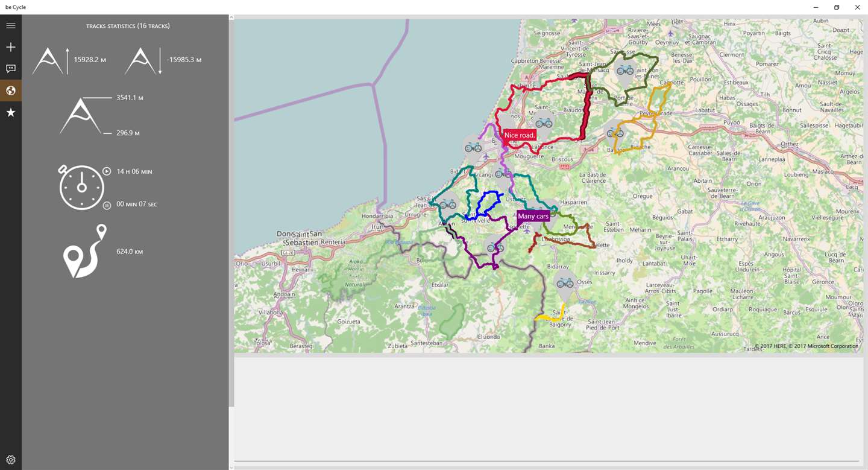Click the stopwatch duration icon
The width and height of the screenshot is (868, 470).
click(x=81, y=186)
